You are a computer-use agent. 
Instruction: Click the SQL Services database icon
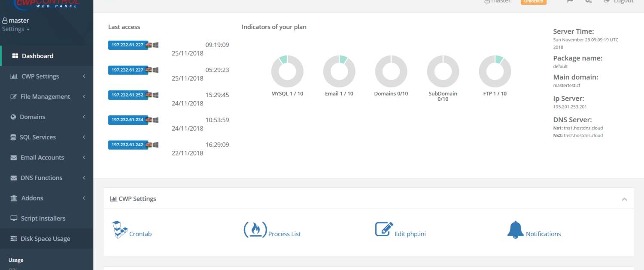click(13, 137)
